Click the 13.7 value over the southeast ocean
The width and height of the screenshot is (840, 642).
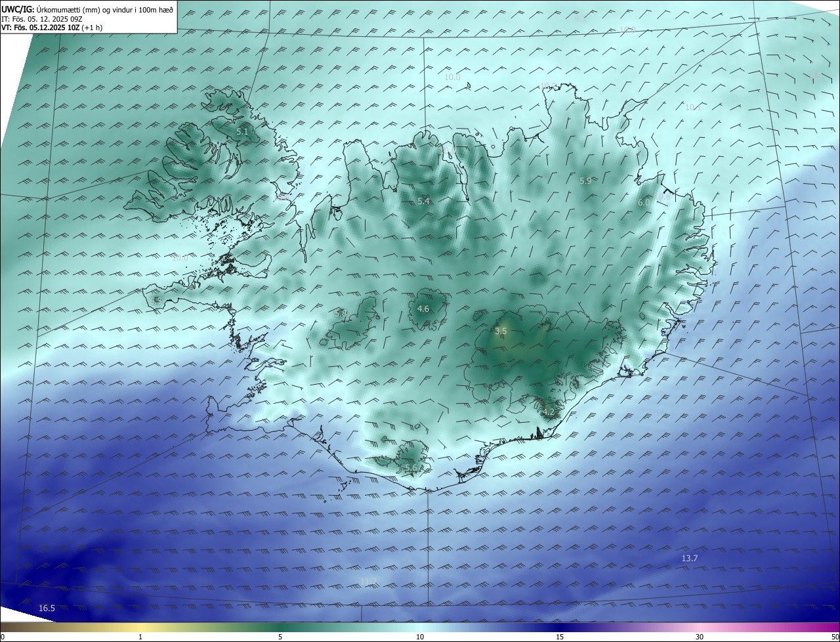690,559
